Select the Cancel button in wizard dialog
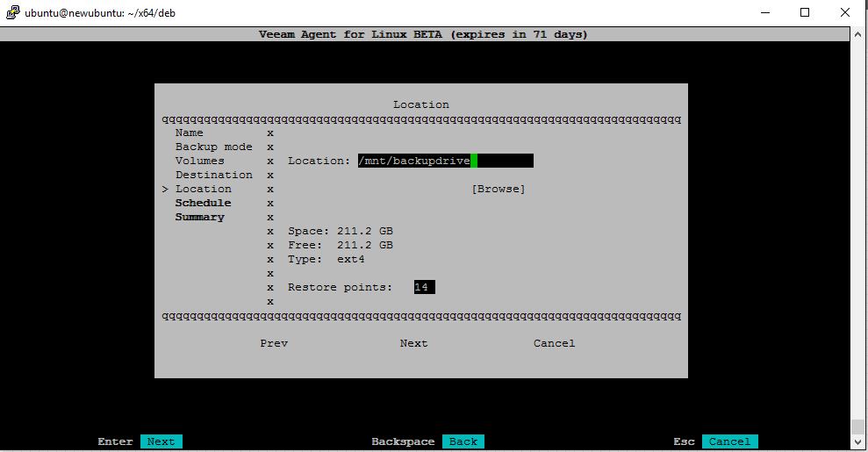The image size is (868, 452). tap(554, 343)
